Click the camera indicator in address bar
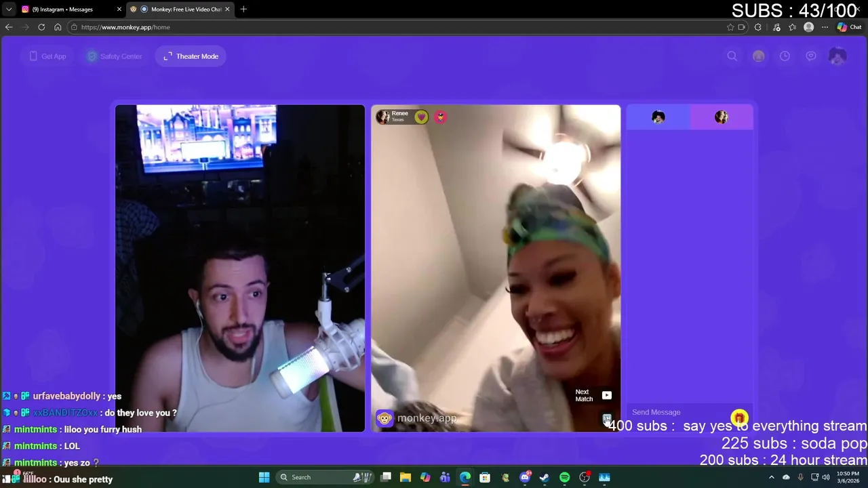The height and width of the screenshot is (488, 868). pyautogui.click(x=741, y=27)
